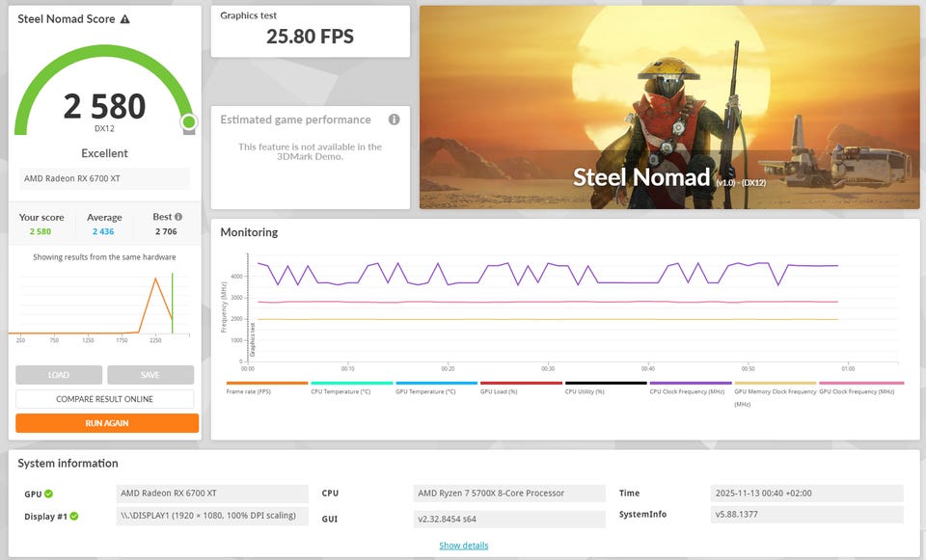Screen dimensions: 926x560
Task: Click the AMD Ryzen 7 5700X CPU value
Action: (x=509, y=493)
